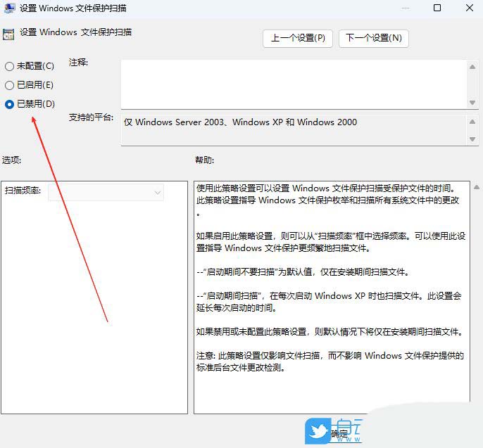This screenshot has width=483, height=448.
Task: Click comment box scroll-down arrow
Action: click(x=472, y=103)
